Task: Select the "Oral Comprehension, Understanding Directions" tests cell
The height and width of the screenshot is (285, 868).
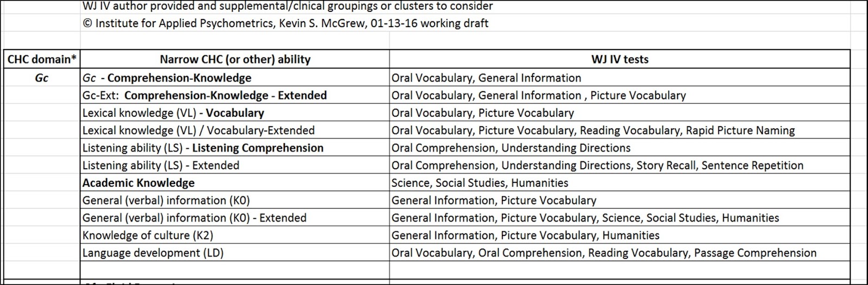Action: [x=510, y=148]
